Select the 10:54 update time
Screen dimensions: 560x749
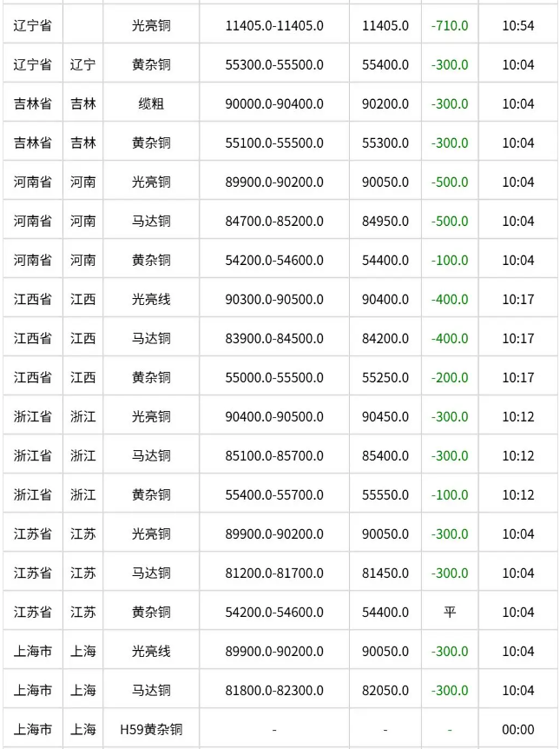pyautogui.click(x=518, y=25)
